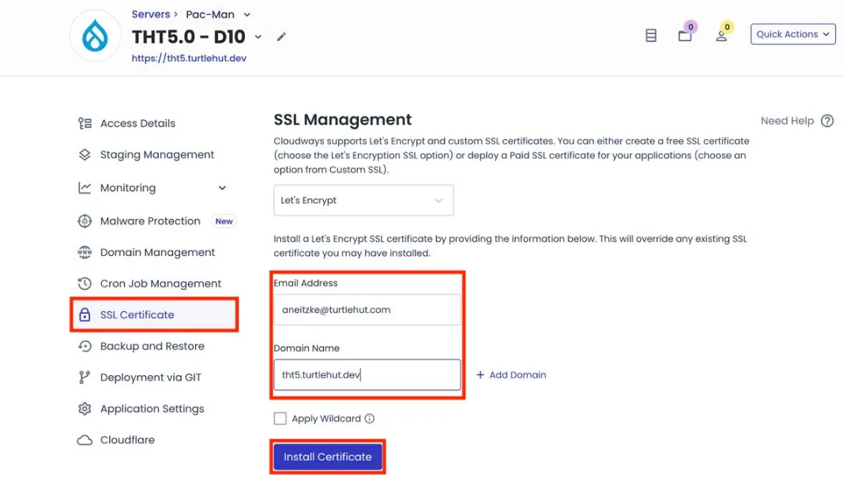Open the servers list icon in header
This screenshot has width=843, height=504.
pyautogui.click(x=651, y=36)
